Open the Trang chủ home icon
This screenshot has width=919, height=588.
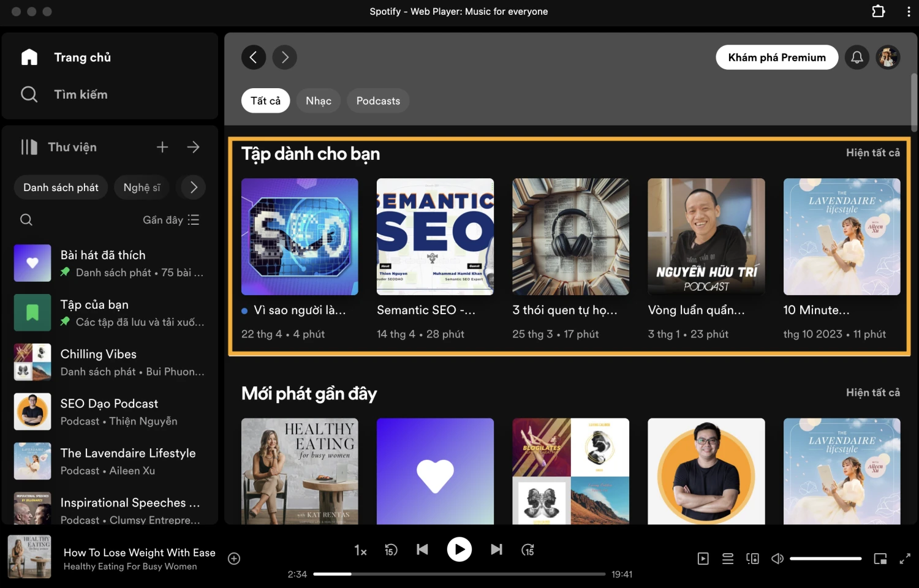(29, 57)
